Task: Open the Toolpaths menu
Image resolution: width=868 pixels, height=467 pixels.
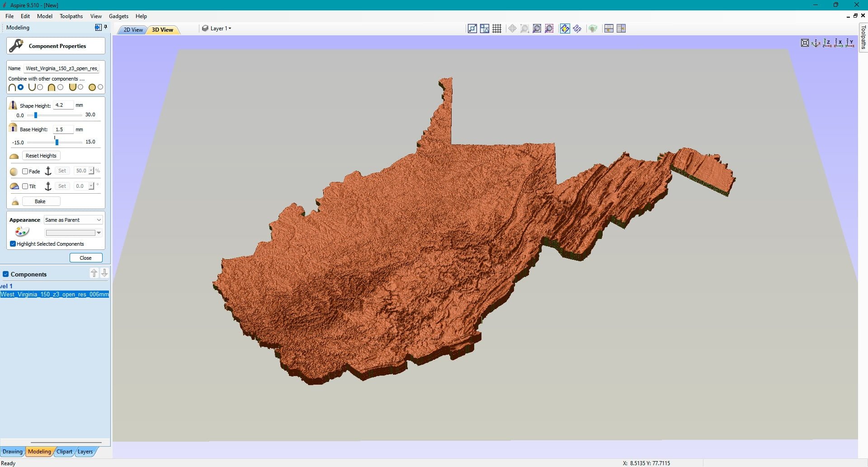Action: pos(71,16)
